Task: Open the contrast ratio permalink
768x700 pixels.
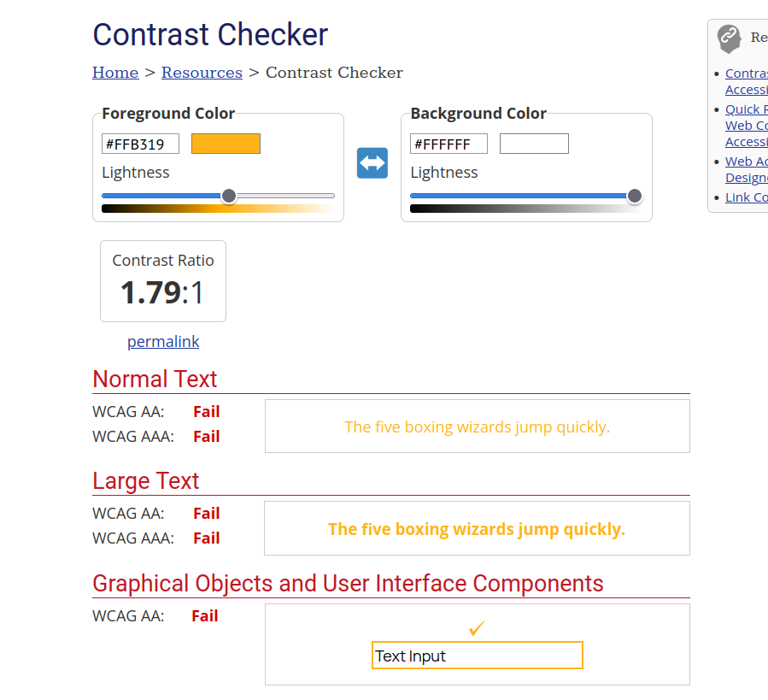Action: pos(163,342)
